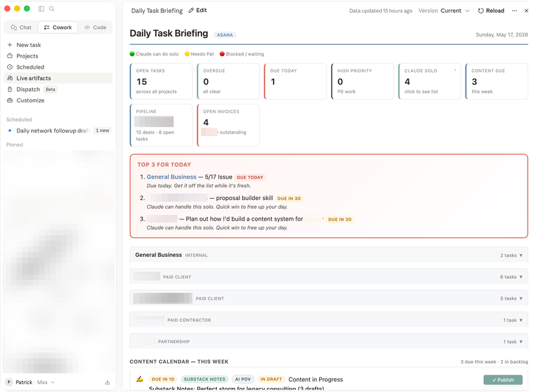This screenshot has height=392, width=535.
Task: Click the Edit pencil button
Action: point(198,10)
